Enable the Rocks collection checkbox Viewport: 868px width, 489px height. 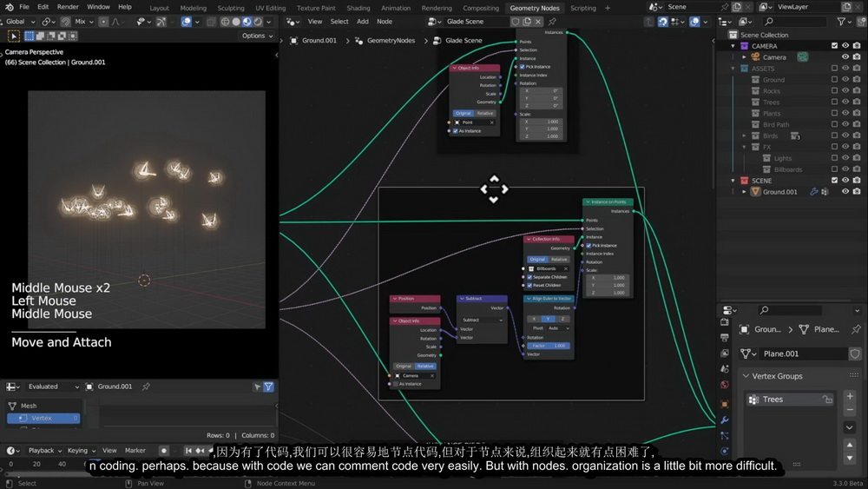pyautogui.click(x=834, y=91)
